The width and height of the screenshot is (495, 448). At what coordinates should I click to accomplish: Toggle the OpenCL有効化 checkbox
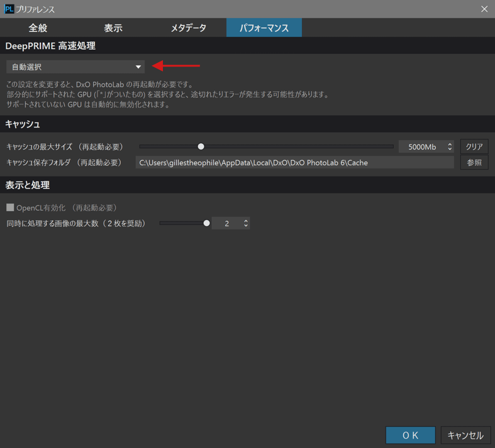[x=10, y=207]
